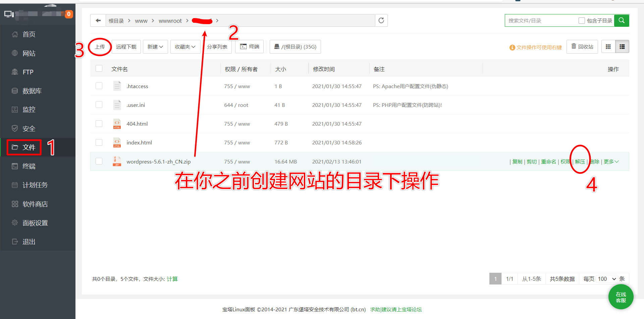Expand the Favorites (收藏夹) dropdown
The image size is (644, 319).
185,47
